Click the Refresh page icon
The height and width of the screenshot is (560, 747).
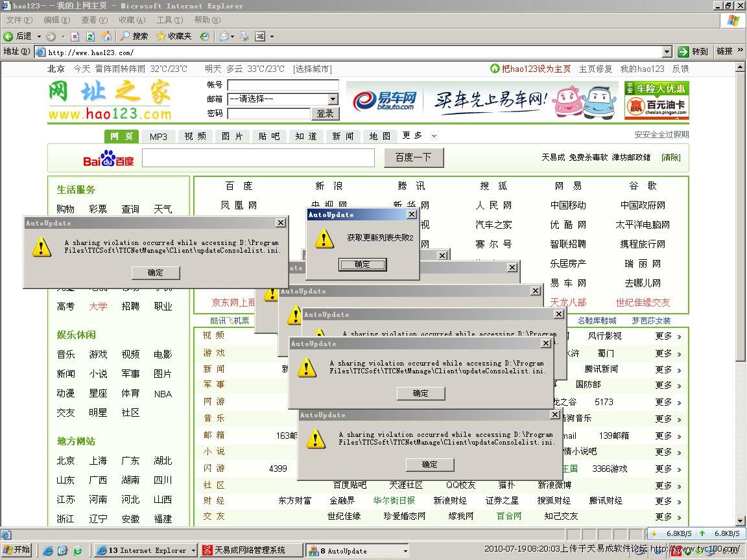(91, 36)
